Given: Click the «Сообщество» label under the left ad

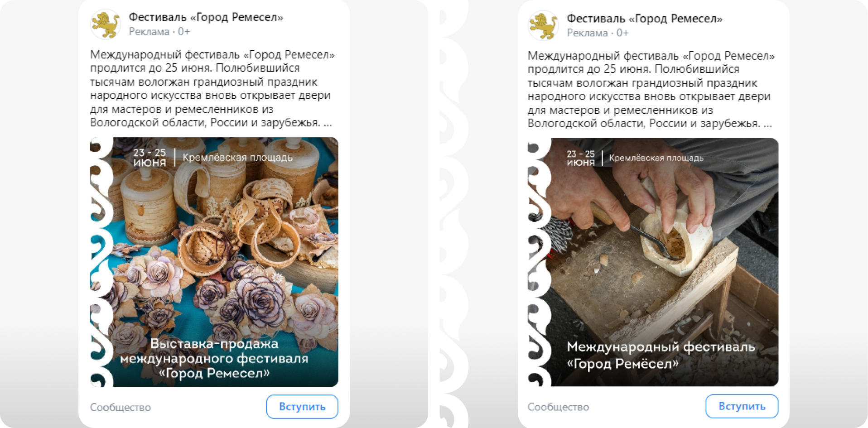Looking at the screenshot, I should click(x=121, y=407).
